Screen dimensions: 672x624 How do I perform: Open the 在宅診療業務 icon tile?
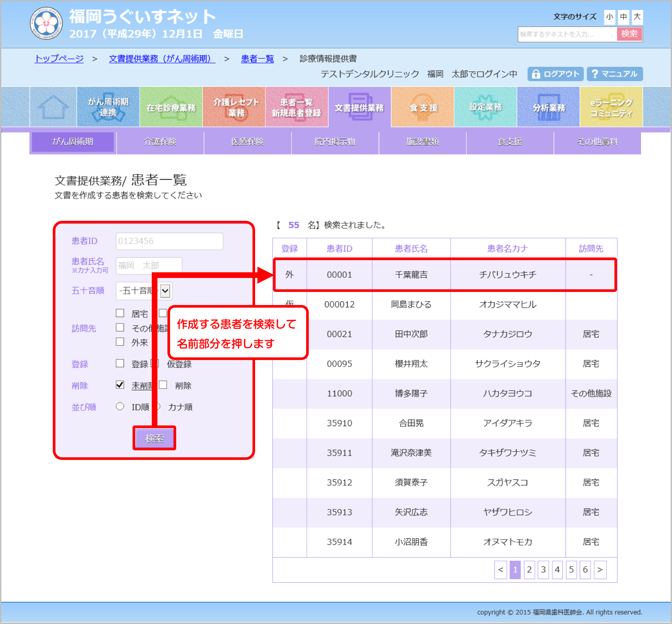171,107
